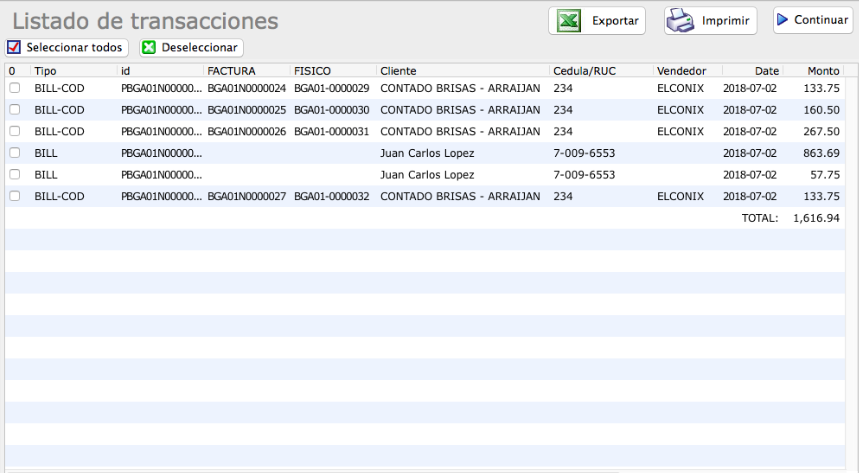Image resolution: width=859 pixels, height=473 pixels.
Task: Click the Deseleccionar button label
Action: click(x=199, y=48)
